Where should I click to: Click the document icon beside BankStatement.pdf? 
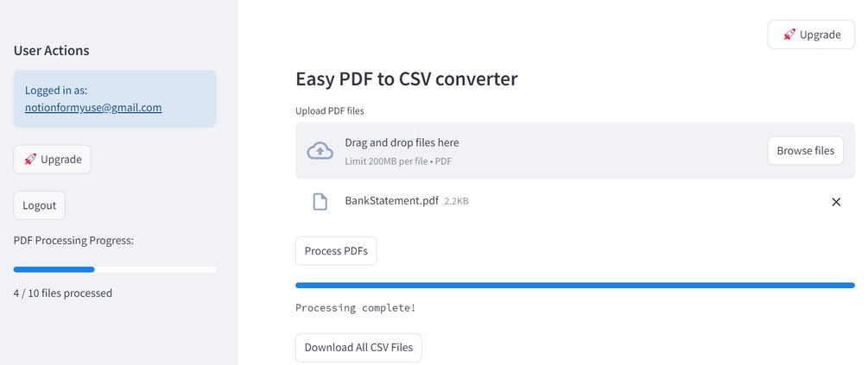(x=320, y=202)
